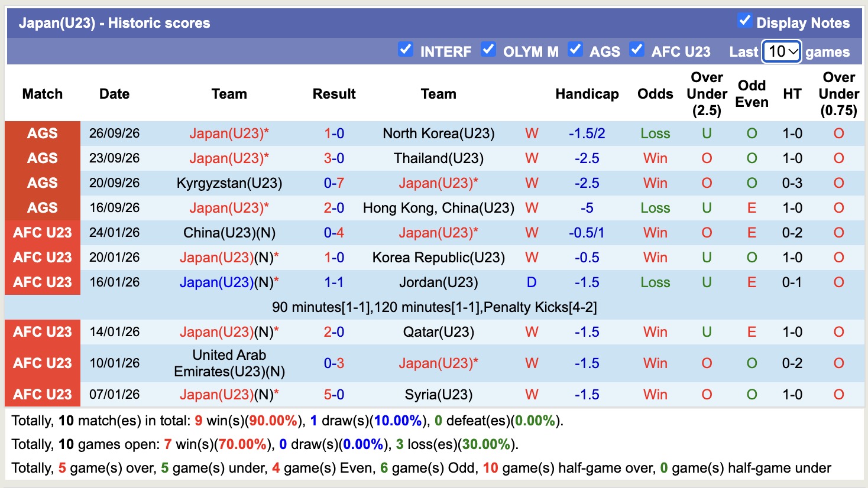Select the Over Under (0.75) column header

(x=838, y=94)
